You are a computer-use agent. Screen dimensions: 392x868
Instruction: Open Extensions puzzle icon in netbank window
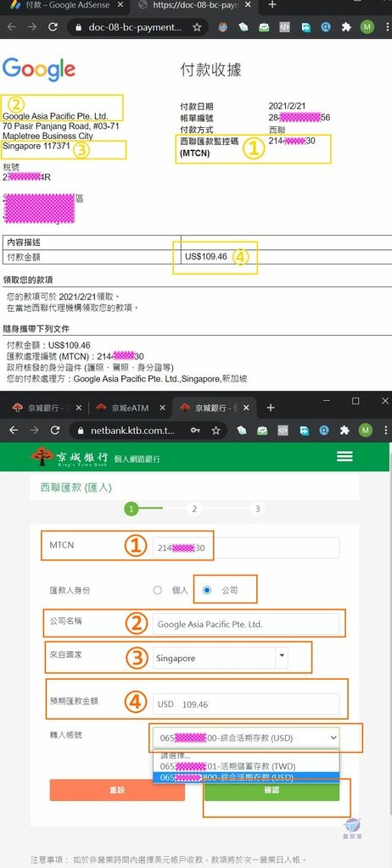pos(344,430)
